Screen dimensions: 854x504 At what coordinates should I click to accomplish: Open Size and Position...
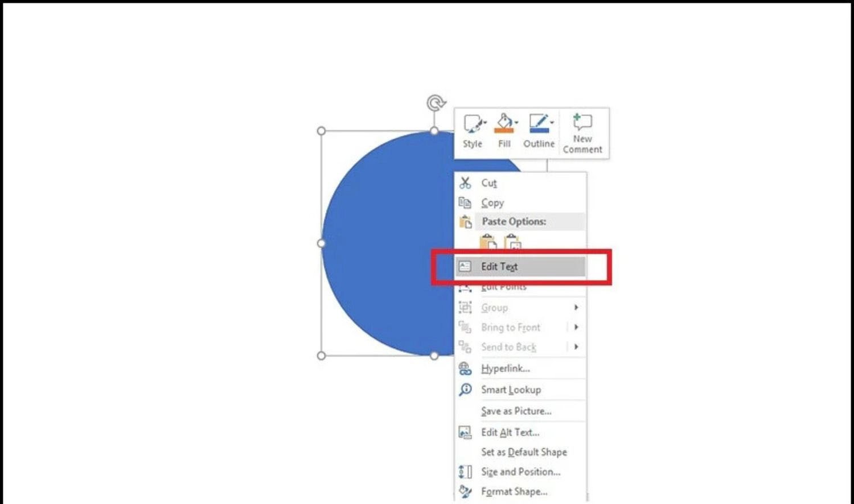point(521,472)
